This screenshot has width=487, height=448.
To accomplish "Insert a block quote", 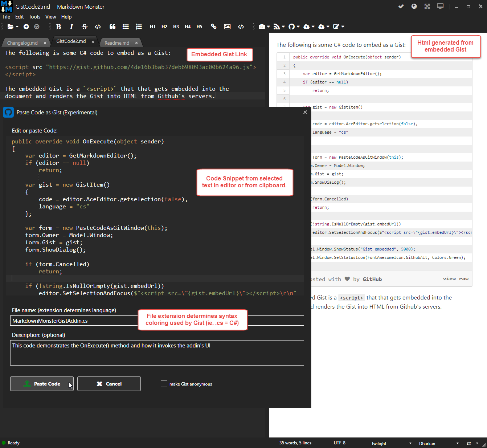I will coord(112,27).
